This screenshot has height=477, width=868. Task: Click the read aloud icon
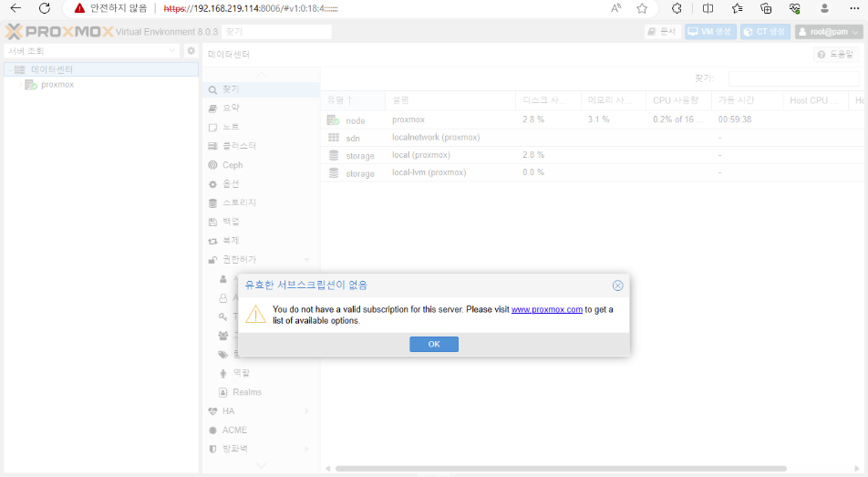coord(615,8)
